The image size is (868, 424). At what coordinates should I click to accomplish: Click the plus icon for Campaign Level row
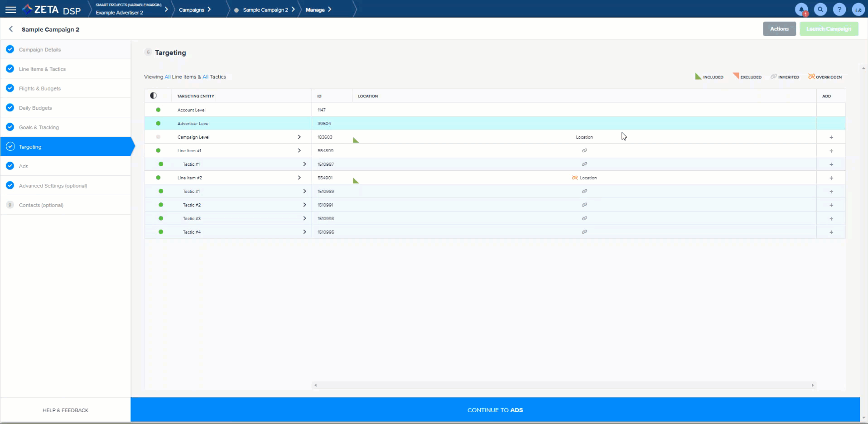831,137
